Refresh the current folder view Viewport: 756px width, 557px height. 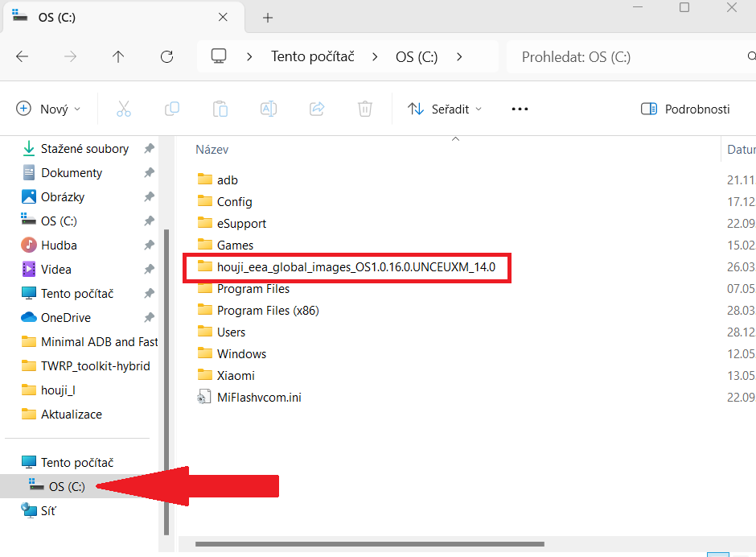(x=166, y=56)
